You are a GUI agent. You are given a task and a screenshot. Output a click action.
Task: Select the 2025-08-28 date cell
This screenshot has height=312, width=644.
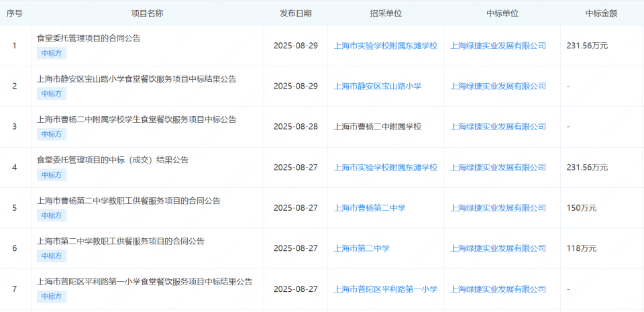(296, 126)
